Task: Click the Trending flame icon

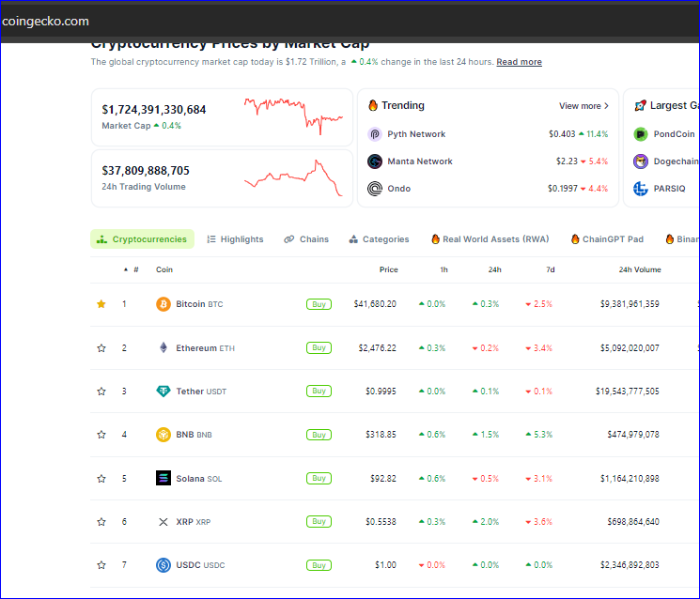Action: click(373, 105)
